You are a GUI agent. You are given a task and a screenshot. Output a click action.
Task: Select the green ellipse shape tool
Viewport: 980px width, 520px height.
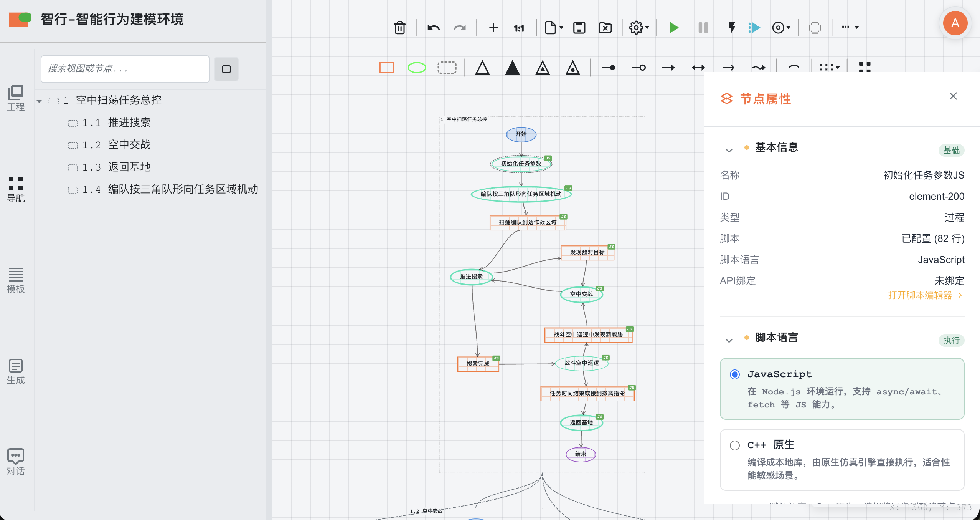(417, 68)
